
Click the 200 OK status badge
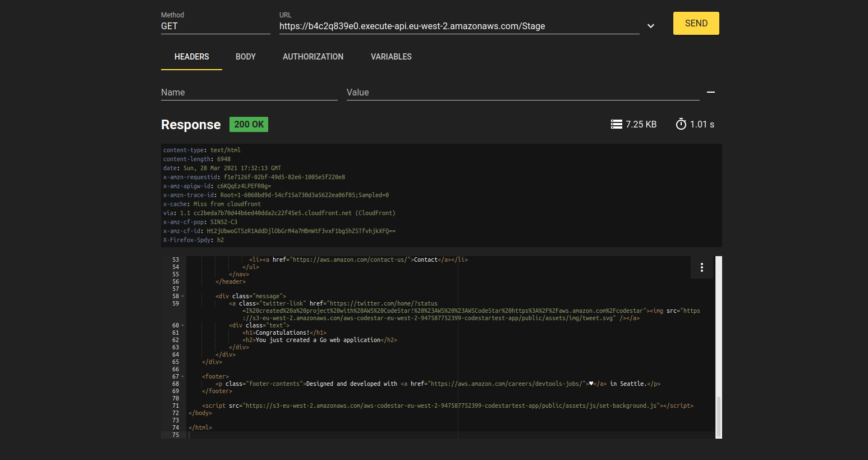click(249, 124)
